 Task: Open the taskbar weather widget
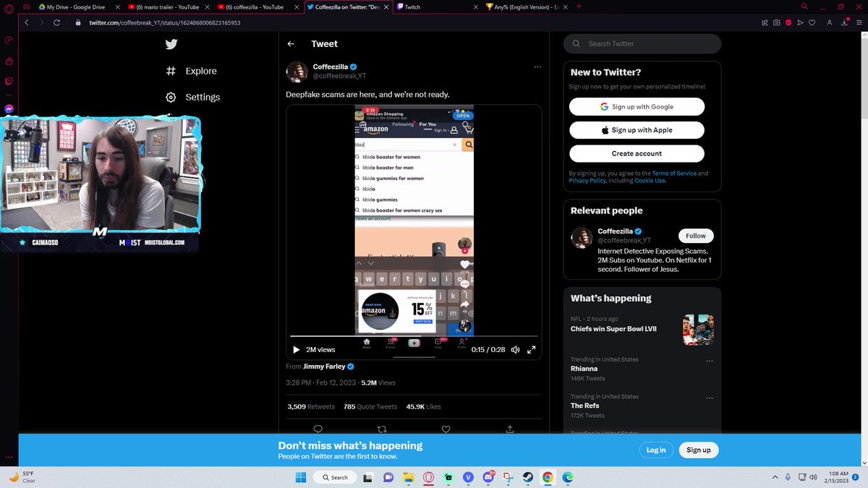[22, 477]
